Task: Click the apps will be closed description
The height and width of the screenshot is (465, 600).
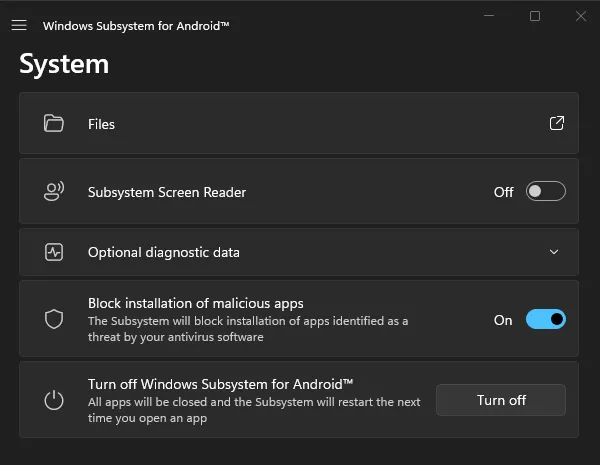Action: pos(254,410)
